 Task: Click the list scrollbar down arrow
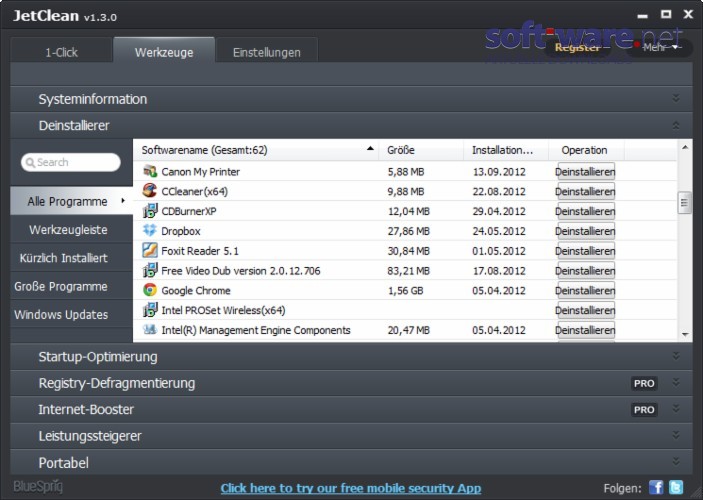point(685,335)
